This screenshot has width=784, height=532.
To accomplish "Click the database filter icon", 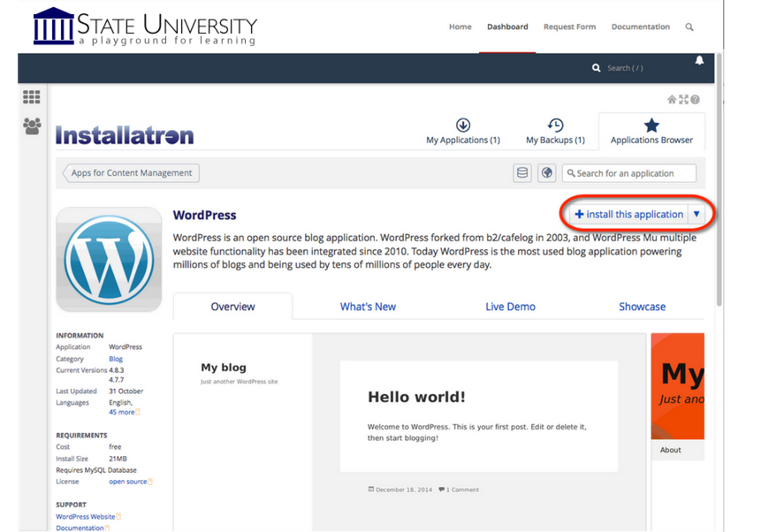I will coord(522,173).
